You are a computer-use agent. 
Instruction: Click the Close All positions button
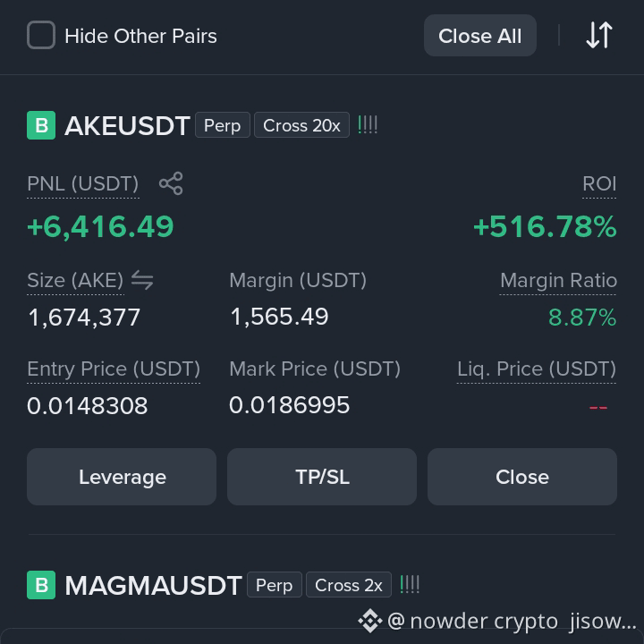coord(480,35)
